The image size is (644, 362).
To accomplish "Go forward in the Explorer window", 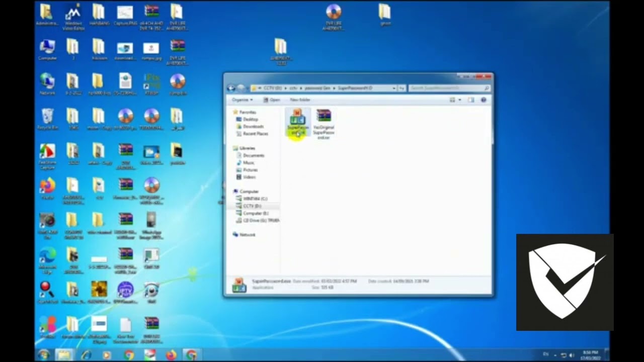I will [x=241, y=88].
